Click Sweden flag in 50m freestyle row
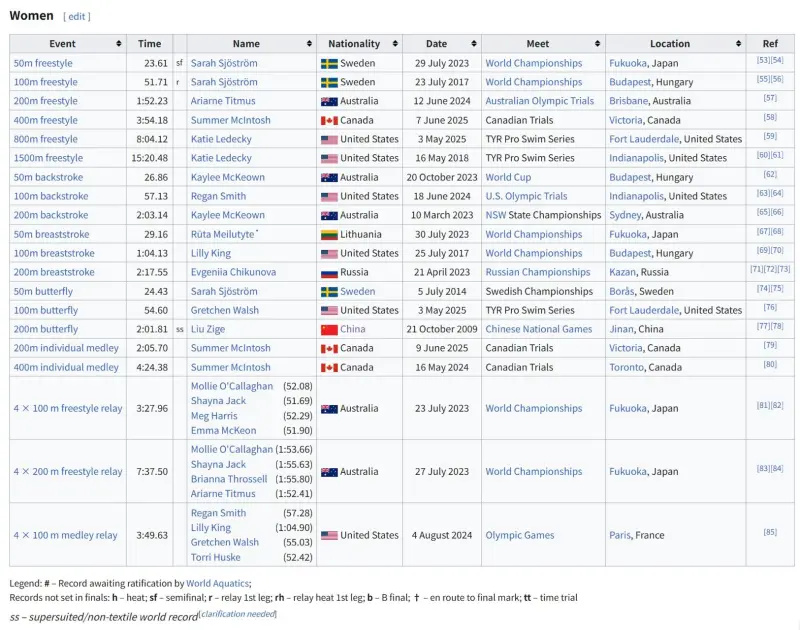 [329, 64]
